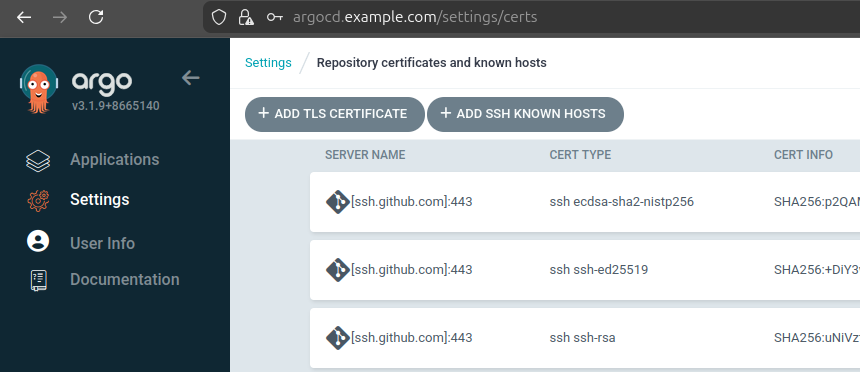Click the SERVER NAME column header
Viewport: 860px width, 372px height.
click(365, 155)
